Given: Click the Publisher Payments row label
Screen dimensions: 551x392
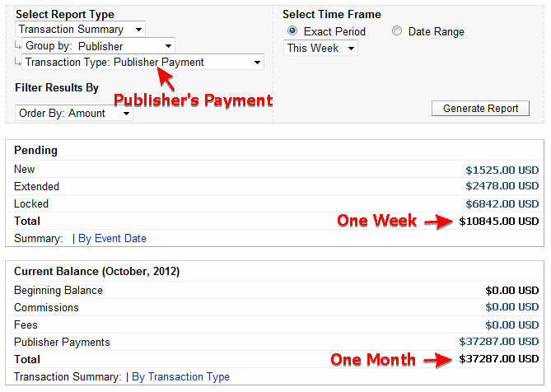Looking at the screenshot, I should tap(62, 342).
